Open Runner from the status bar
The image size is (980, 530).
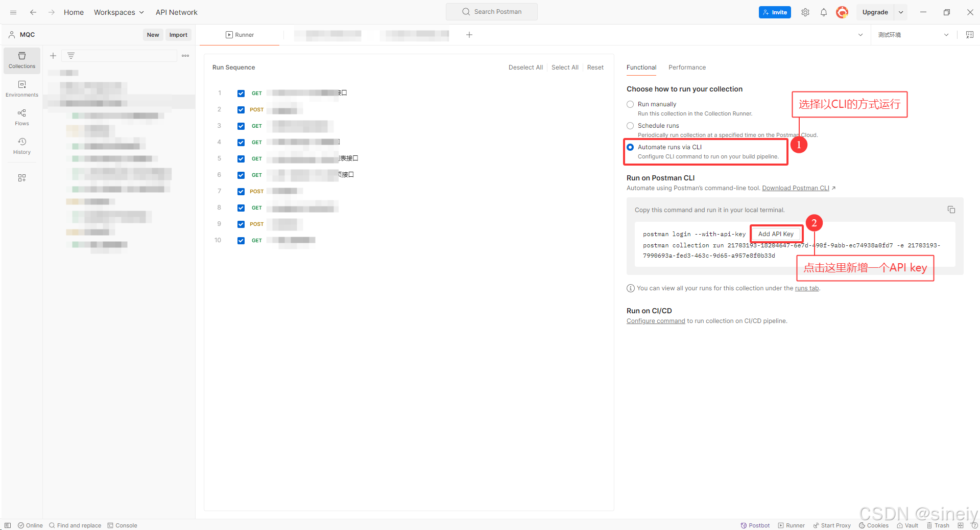(791, 525)
